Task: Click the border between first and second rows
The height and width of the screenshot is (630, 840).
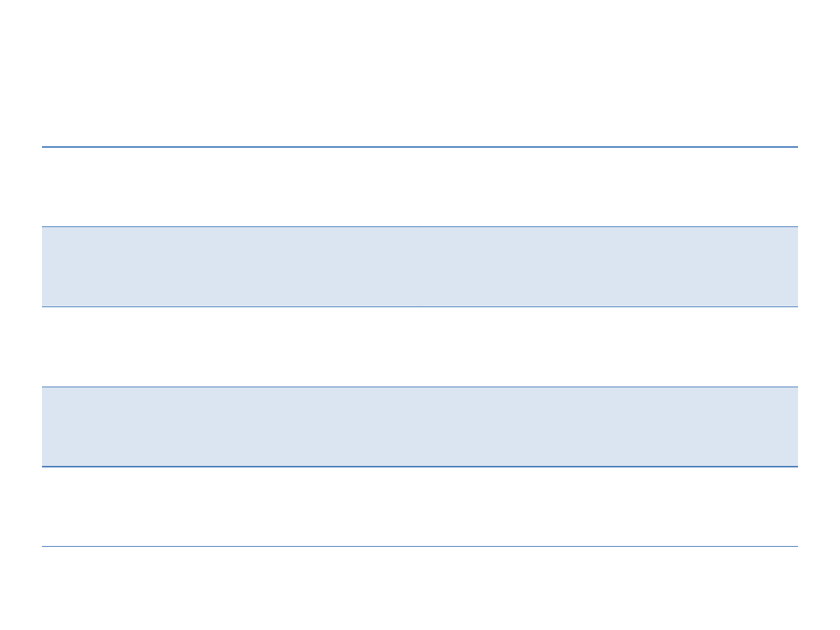Action: [420, 226]
